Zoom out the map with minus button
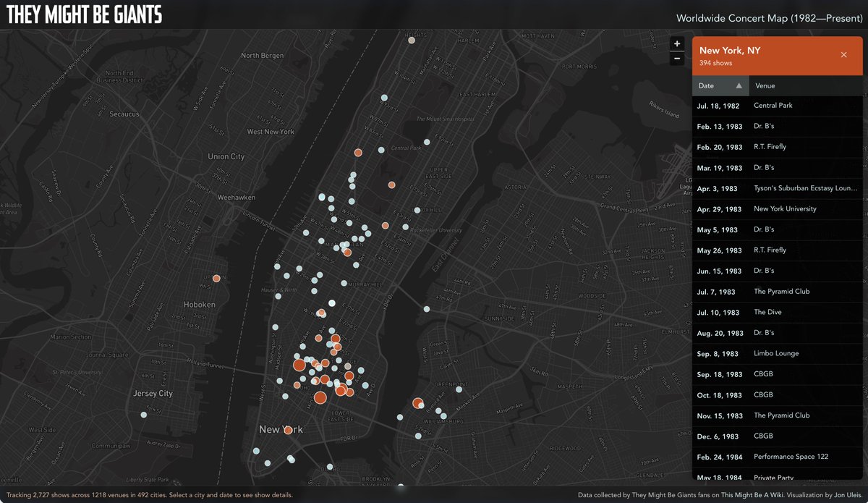868x503 pixels. [677, 58]
